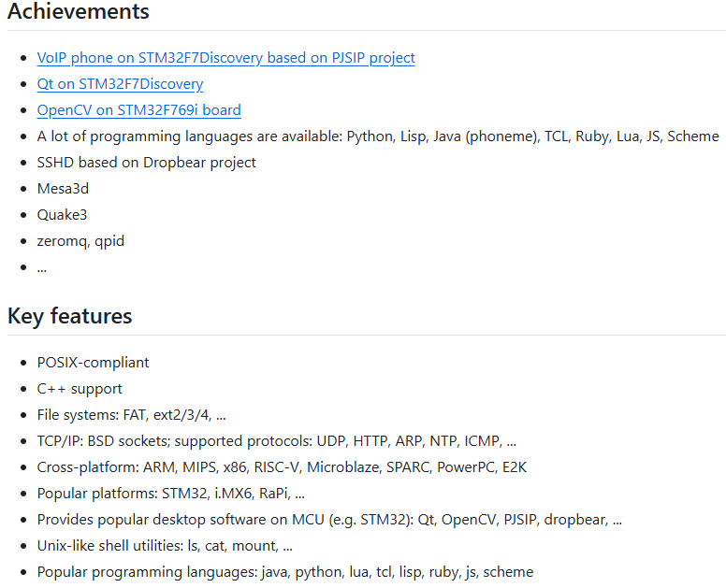Click the 'A lot of programming languages' line
This screenshot has height=588, width=726.
tap(377, 136)
